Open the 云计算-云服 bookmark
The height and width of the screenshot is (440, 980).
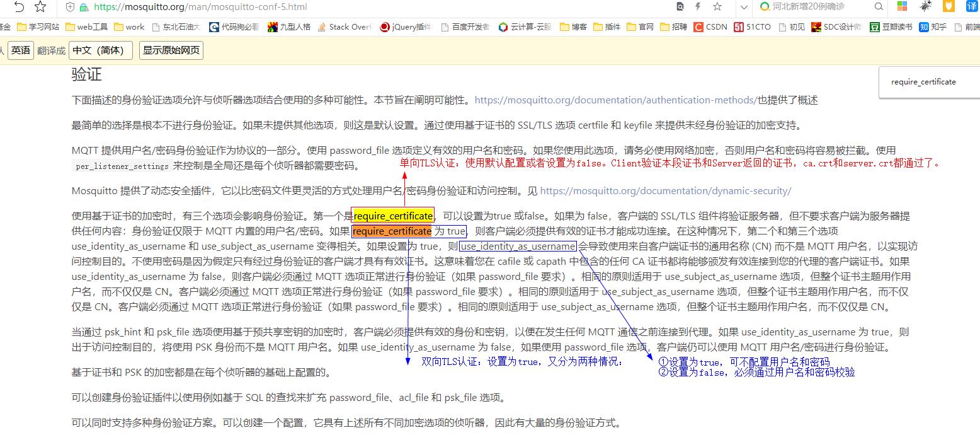tap(525, 26)
